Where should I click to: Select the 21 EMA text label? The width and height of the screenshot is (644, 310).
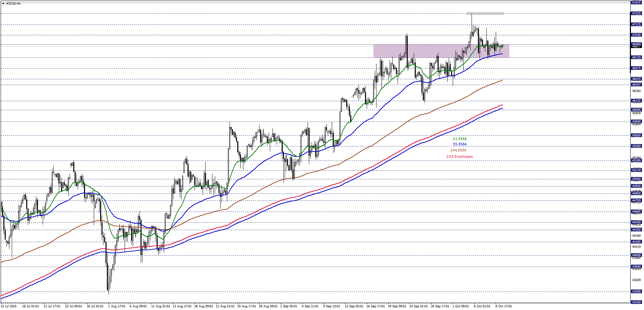tap(459, 139)
